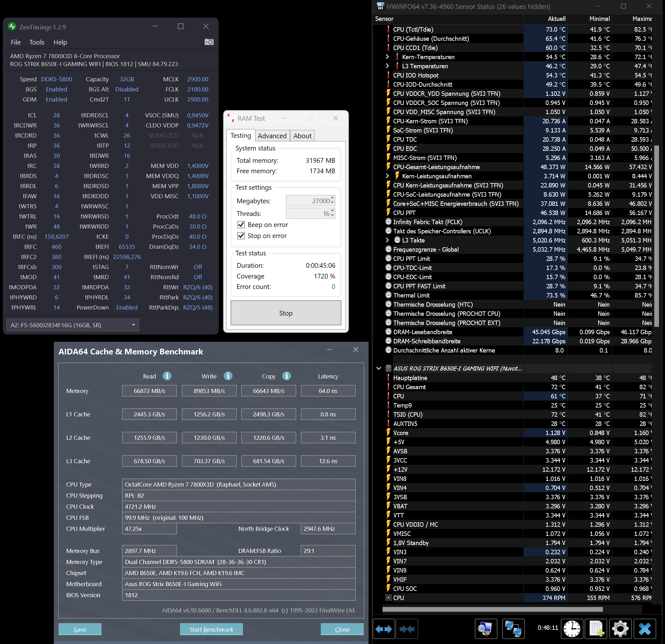
Task: Click DDR5-5800 speed value in ZenTimings
Action: (56, 79)
